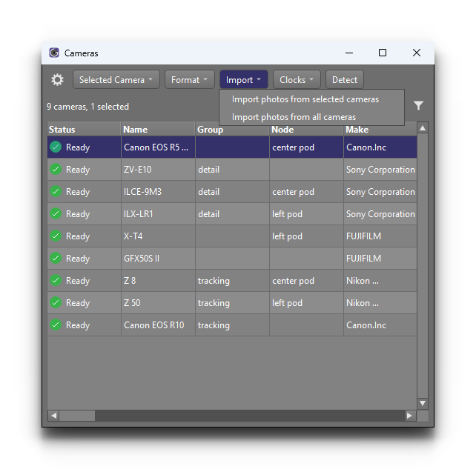Click the center pod cell for ILCE-9M3
The image size is (476, 469).
point(306,191)
